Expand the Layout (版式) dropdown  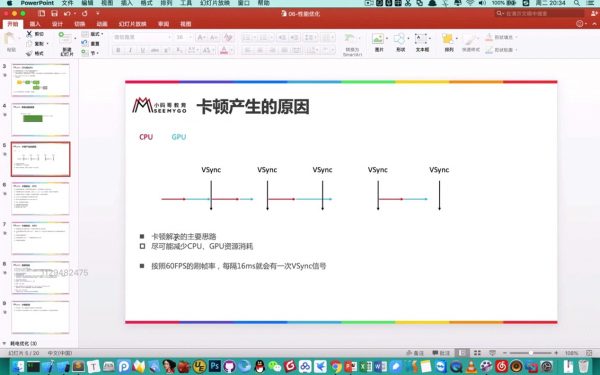coord(102,34)
